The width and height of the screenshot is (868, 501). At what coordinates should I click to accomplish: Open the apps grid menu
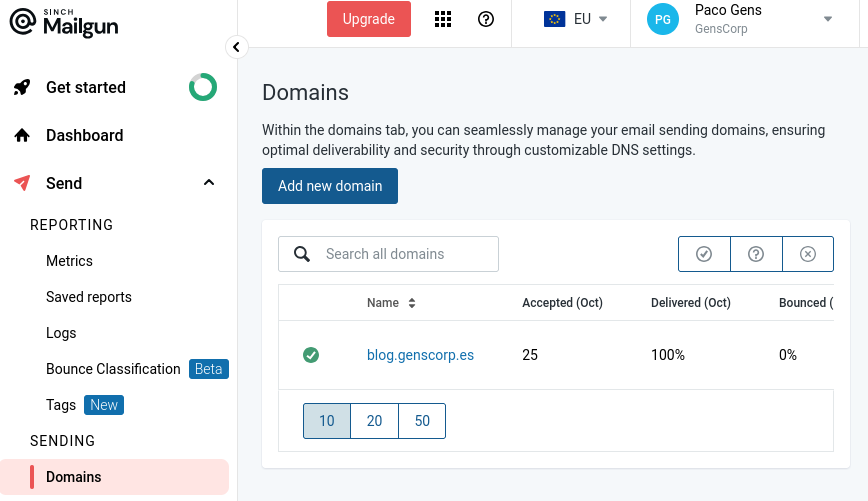click(443, 19)
